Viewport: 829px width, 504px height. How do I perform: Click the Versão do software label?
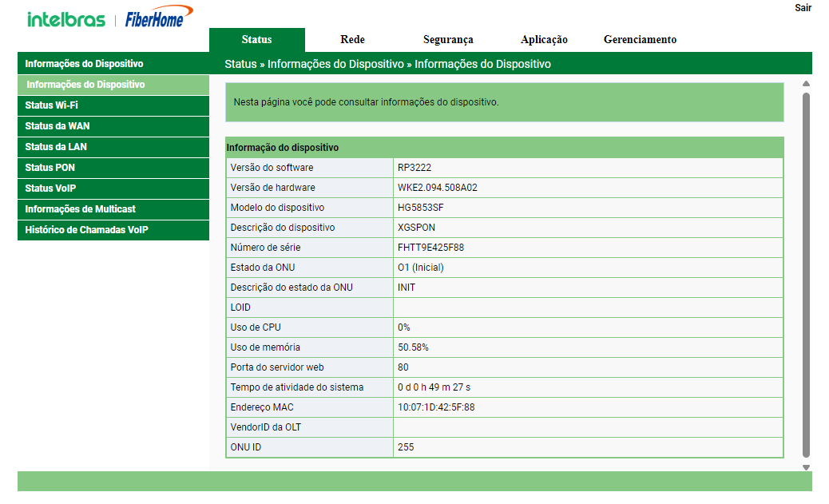pos(272,168)
